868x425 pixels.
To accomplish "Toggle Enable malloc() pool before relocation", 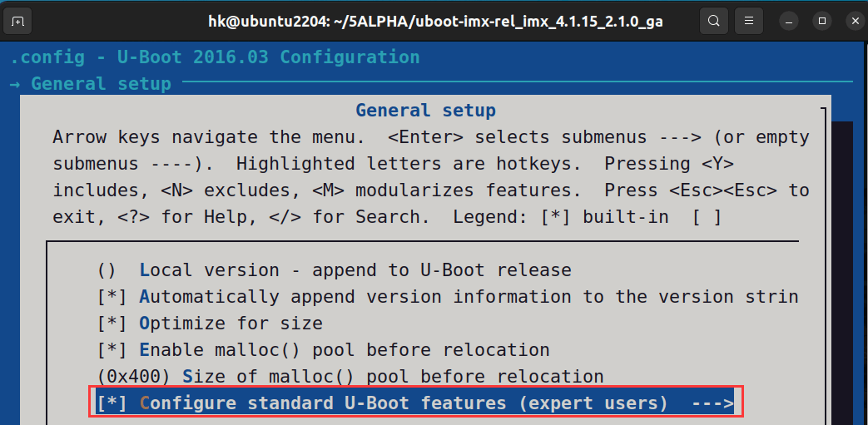I will click(111, 350).
